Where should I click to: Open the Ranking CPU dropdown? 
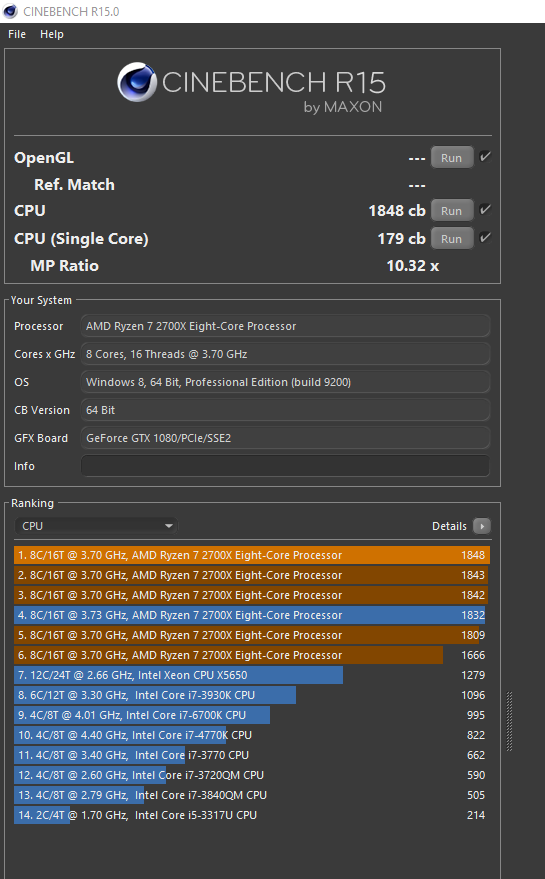96,526
